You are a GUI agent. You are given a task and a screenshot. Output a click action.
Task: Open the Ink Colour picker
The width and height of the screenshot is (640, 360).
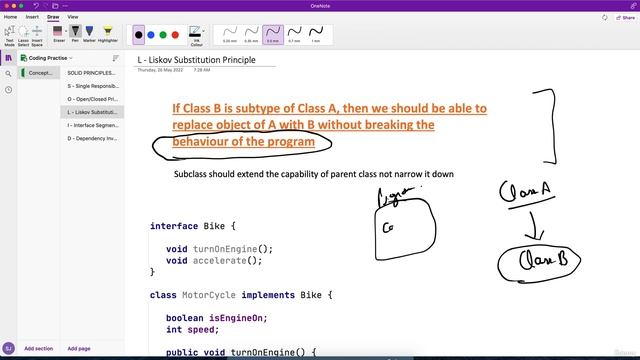click(196, 36)
